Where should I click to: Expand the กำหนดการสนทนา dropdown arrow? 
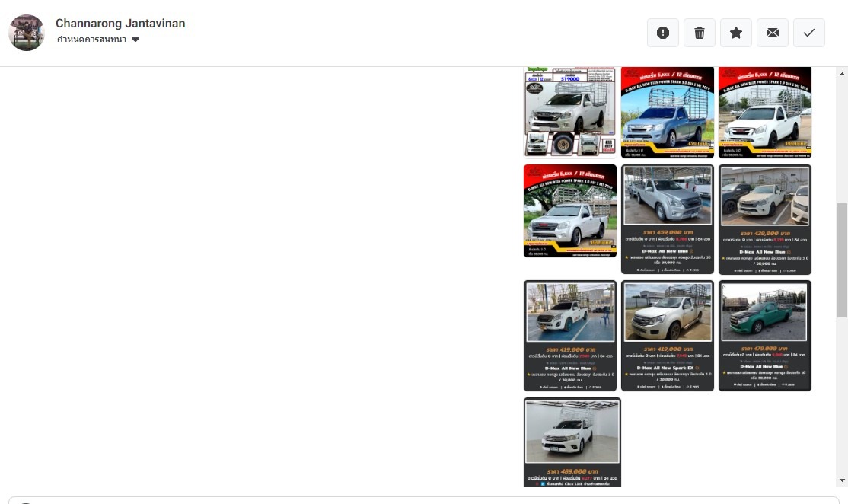coord(135,40)
